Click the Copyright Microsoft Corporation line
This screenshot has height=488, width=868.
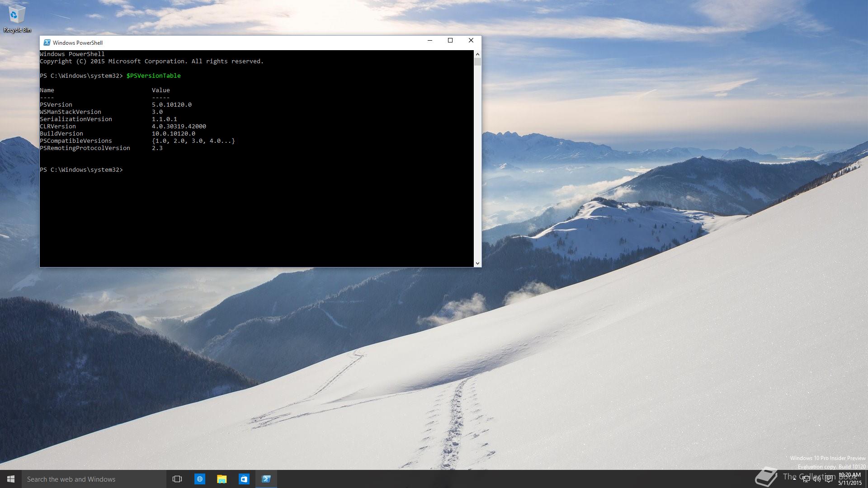tap(151, 61)
